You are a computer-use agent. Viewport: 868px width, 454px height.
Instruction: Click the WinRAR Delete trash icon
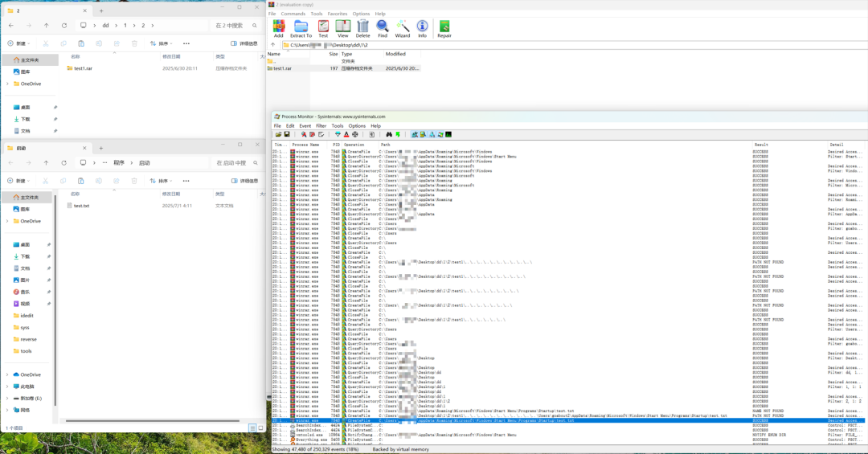click(362, 29)
